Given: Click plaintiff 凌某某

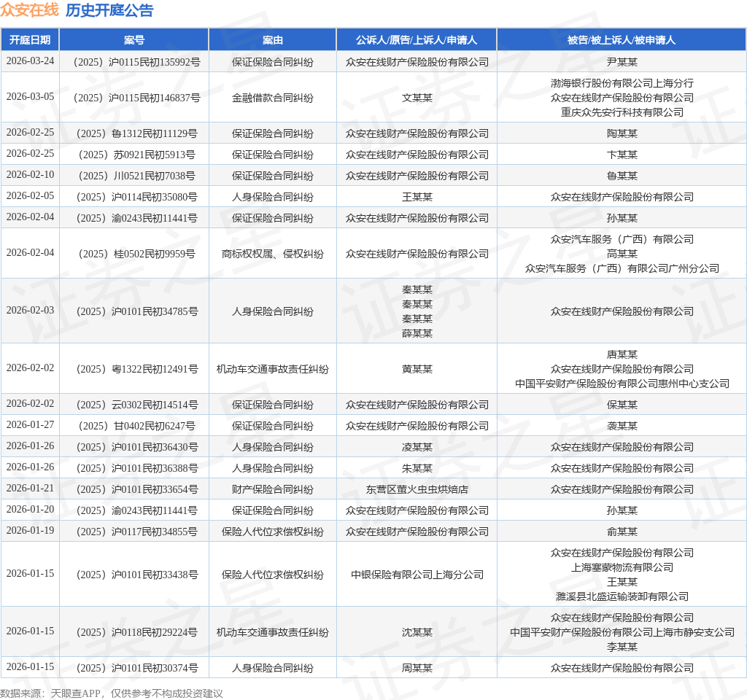Looking at the screenshot, I should 417,447.
